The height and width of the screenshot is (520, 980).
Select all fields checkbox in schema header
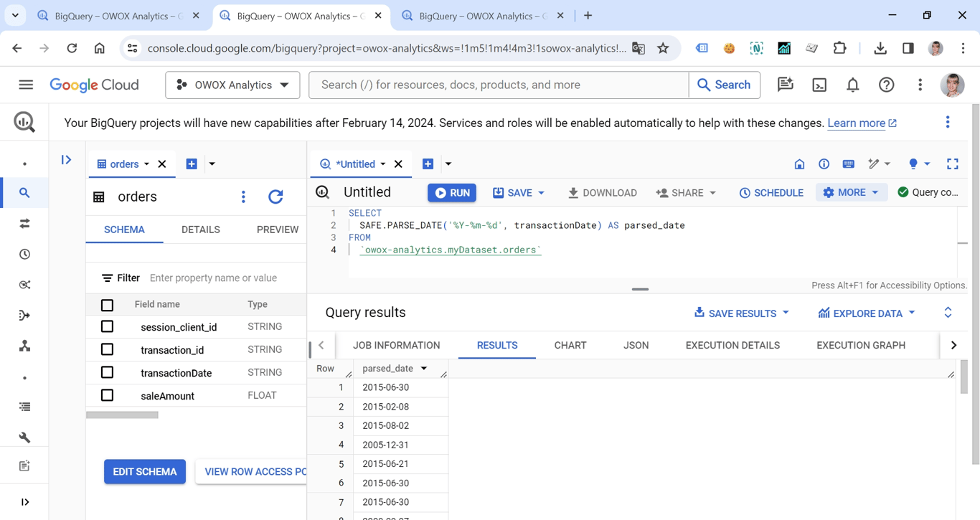(107, 305)
